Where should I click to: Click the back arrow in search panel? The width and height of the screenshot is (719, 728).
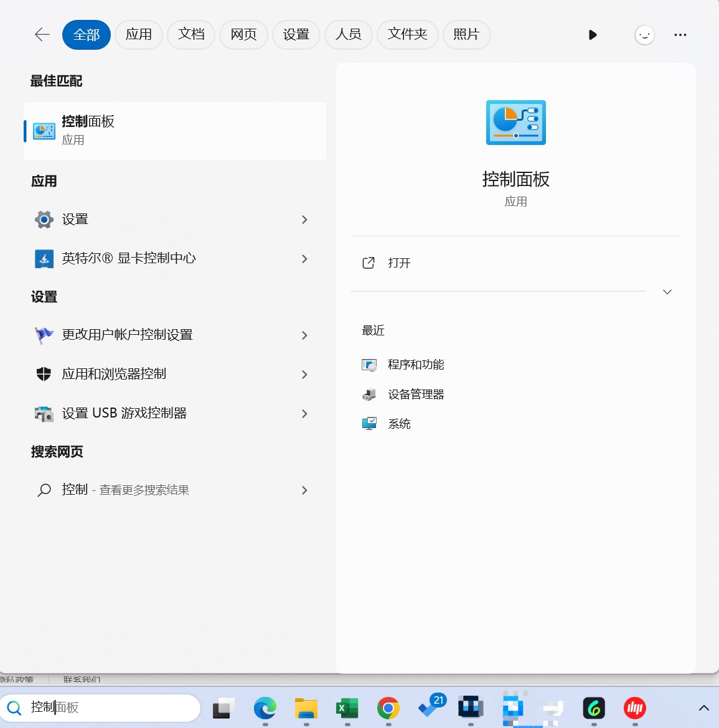(42, 35)
